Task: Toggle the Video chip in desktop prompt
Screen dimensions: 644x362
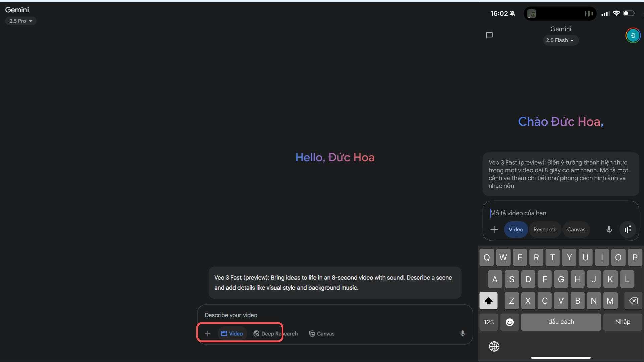Action: pyautogui.click(x=232, y=334)
